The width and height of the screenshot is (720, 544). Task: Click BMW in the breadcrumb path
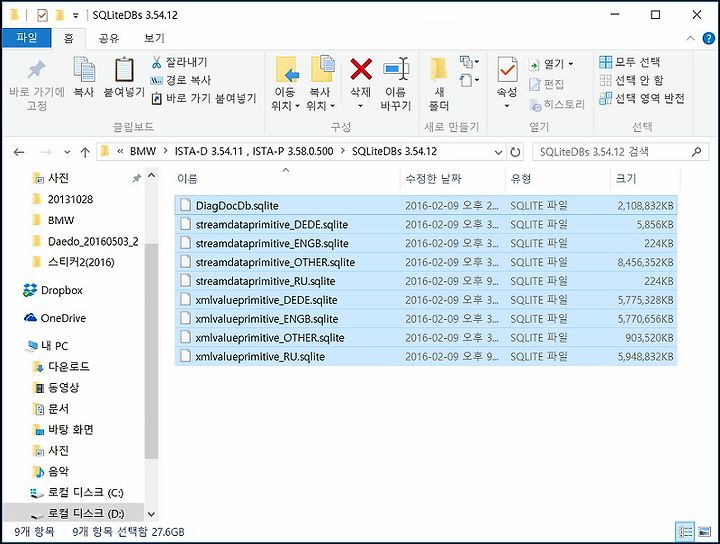(143, 151)
